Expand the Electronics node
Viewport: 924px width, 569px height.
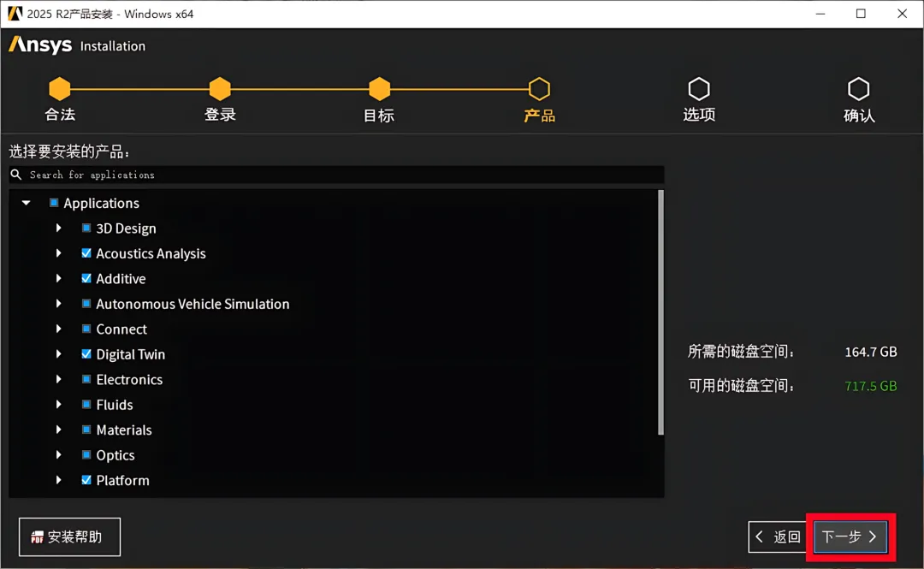tap(58, 379)
